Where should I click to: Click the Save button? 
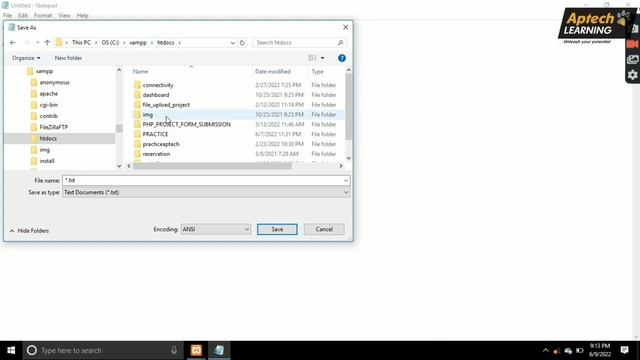(277, 229)
